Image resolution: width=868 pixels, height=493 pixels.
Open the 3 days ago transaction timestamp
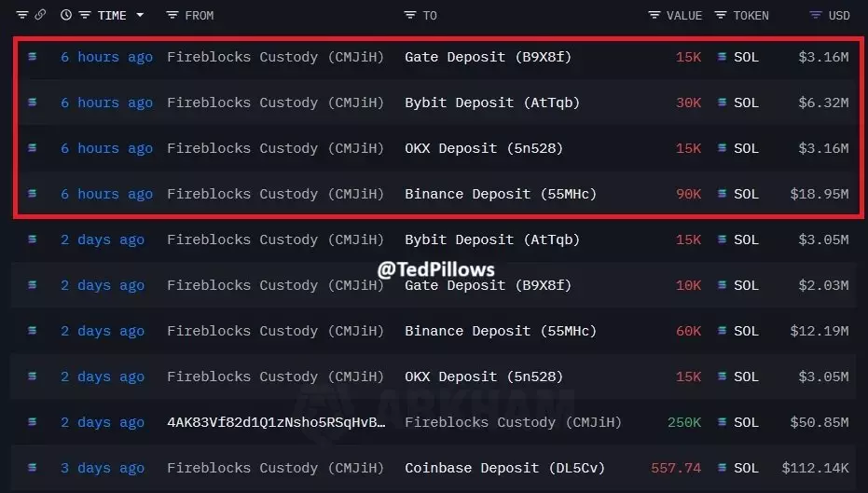tap(103, 468)
